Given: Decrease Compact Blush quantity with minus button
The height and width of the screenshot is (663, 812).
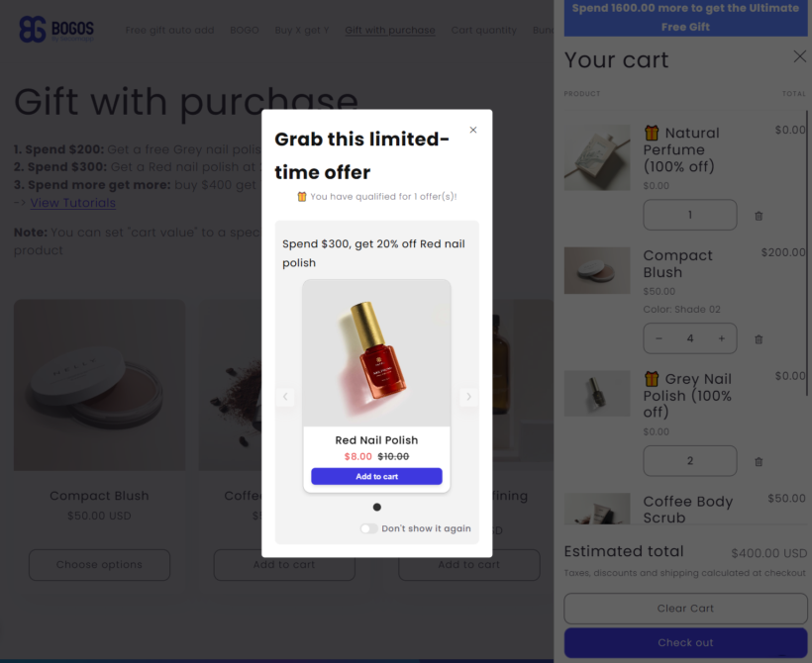Looking at the screenshot, I should tap(659, 338).
